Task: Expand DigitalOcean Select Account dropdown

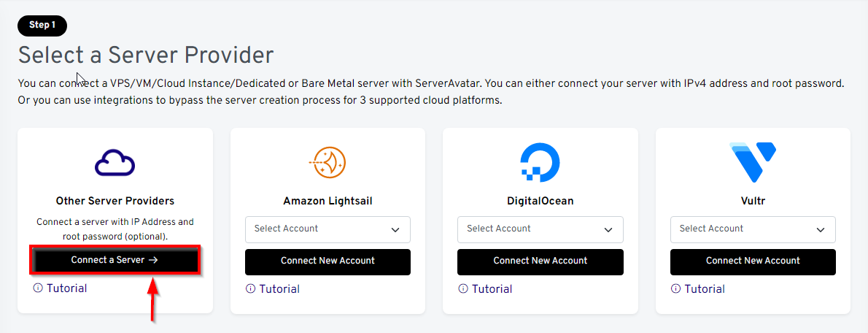Action: (x=540, y=229)
